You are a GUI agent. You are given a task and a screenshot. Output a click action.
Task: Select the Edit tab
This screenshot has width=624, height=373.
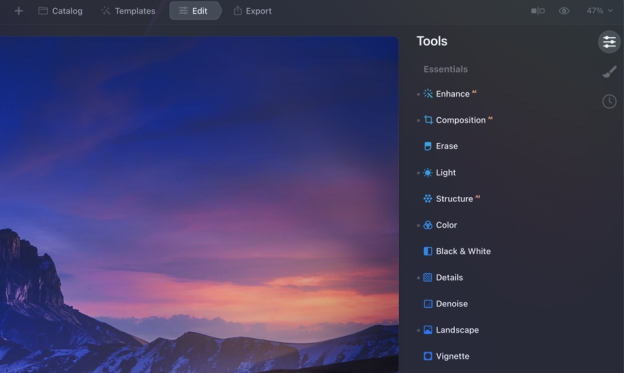pyautogui.click(x=194, y=11)
